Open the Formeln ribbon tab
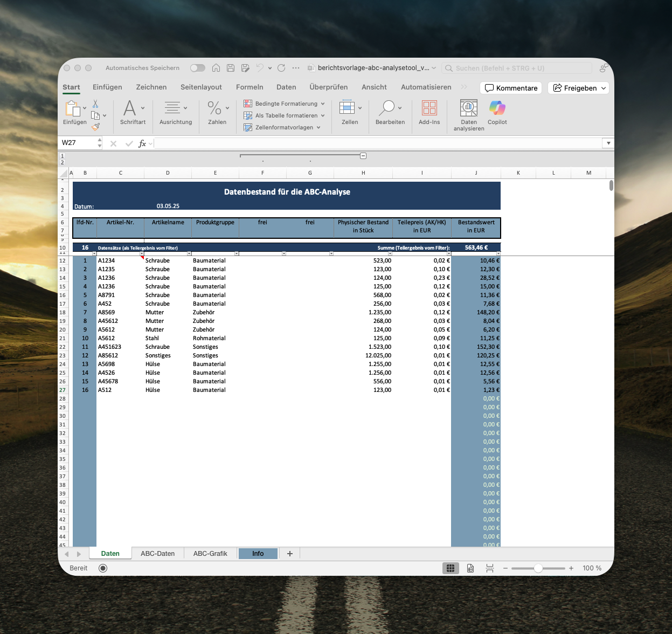 click(x=250, y=87)
